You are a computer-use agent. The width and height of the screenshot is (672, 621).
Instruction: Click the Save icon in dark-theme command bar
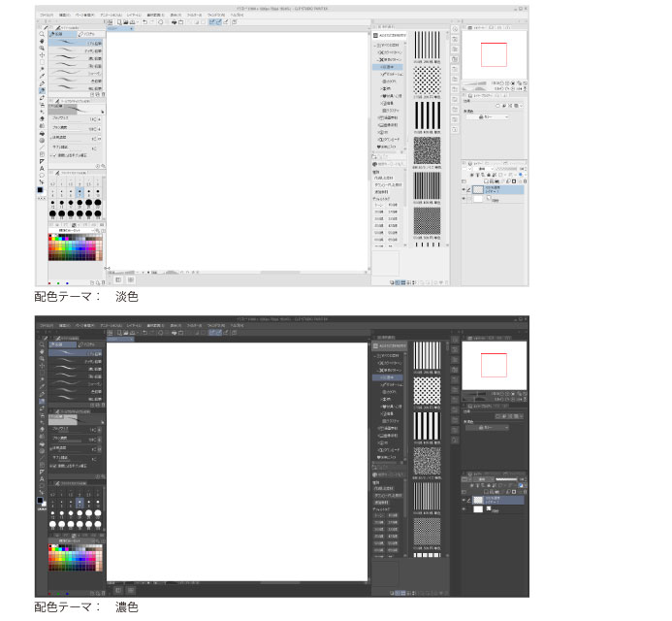(x=133, y=333)
